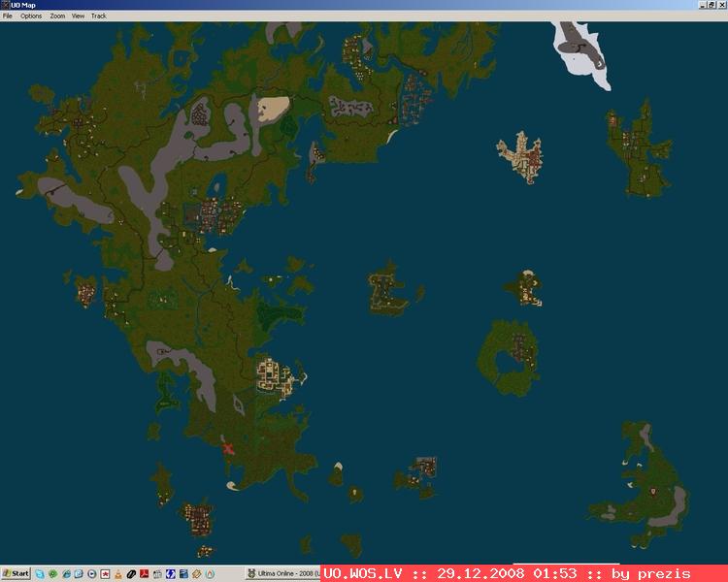The width and height of the screenshot is (728, 582).
Task: Click the Windows Start button
Action: [x=16, y=573]
